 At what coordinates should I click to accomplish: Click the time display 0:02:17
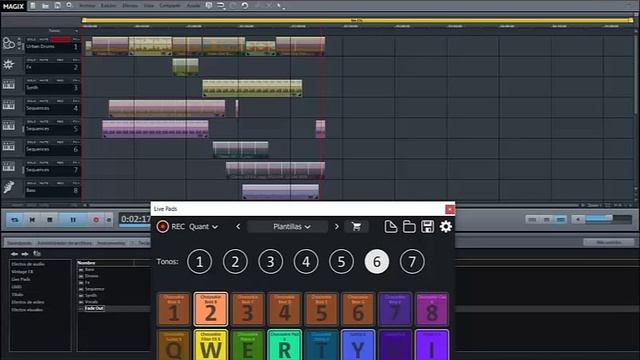pyautogui.click(x=136, y=219)
